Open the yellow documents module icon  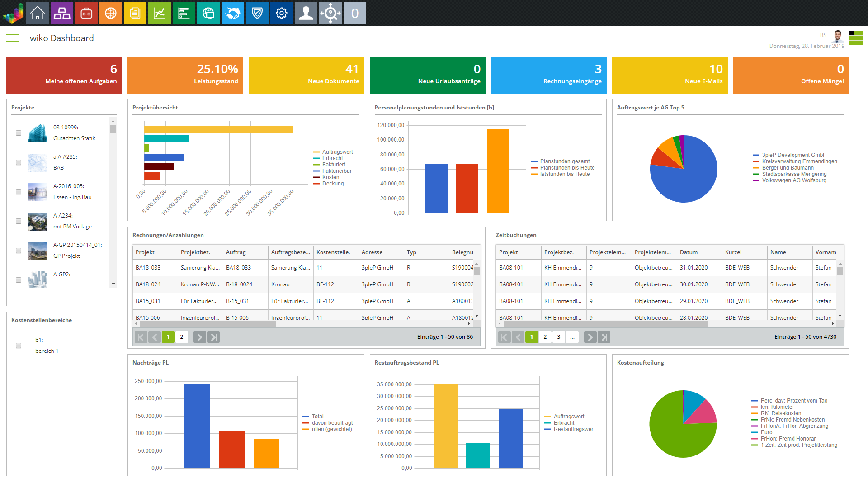[x=135, y=13]
